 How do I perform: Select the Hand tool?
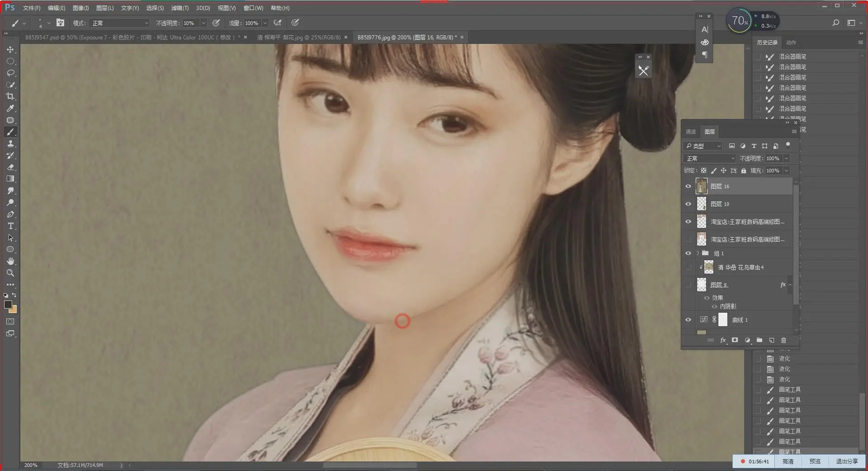coord(10,261)
